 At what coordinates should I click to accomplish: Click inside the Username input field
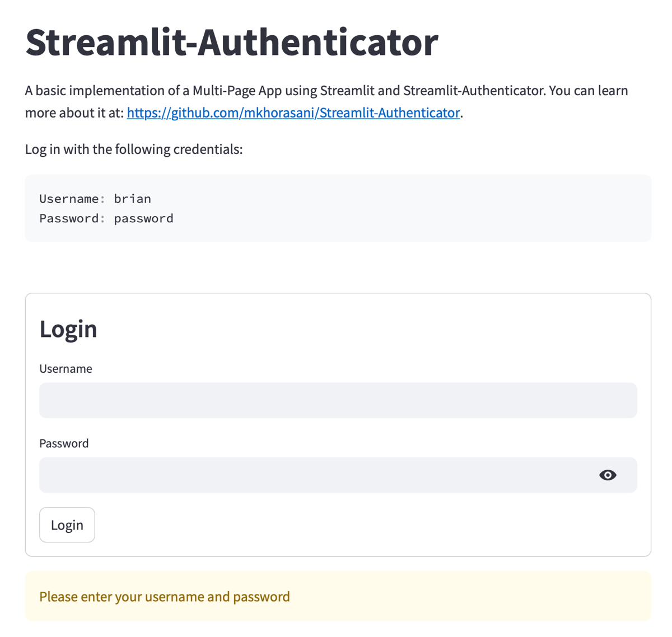(336, 400)
